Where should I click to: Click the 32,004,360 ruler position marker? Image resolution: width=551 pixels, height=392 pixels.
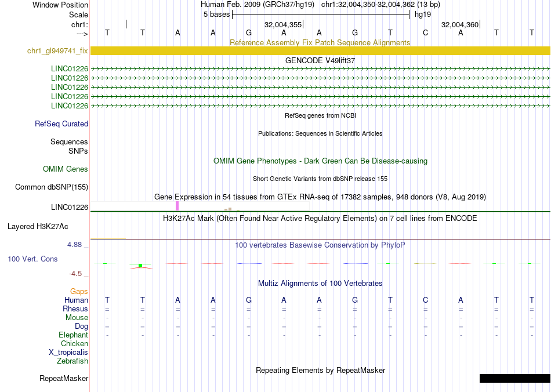pyautogui.click(x=461, y=24)
